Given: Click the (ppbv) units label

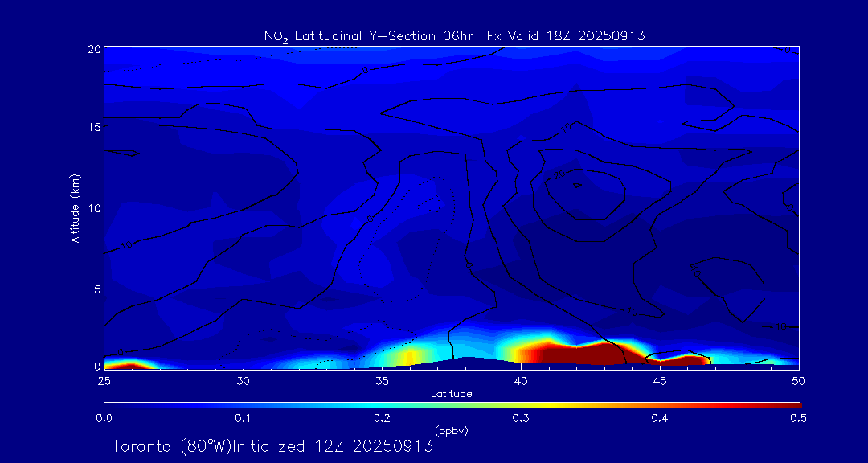Looking at the screenshot, I should point(451,431).
